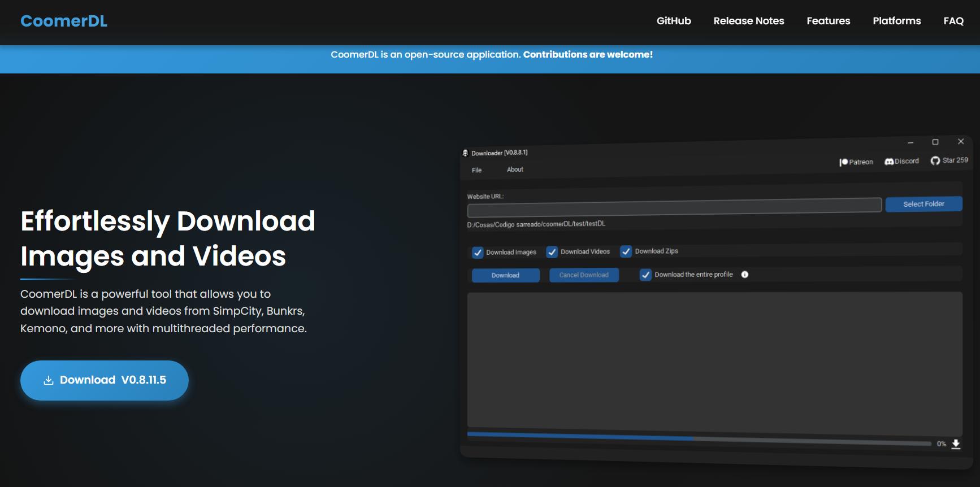Screen dimensions: 980x487
Task: Toggle Download Videos checkbox
Action: 552,252
